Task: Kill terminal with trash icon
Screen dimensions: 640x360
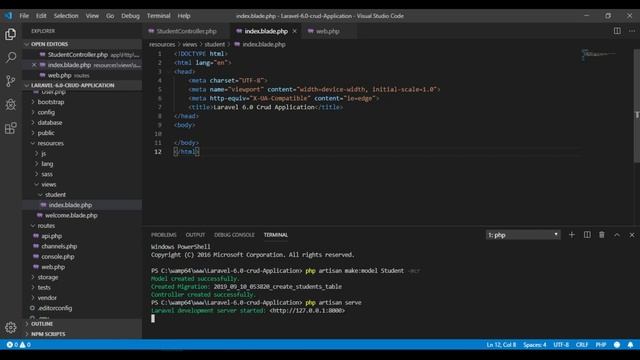Action: tap(602, 235)
